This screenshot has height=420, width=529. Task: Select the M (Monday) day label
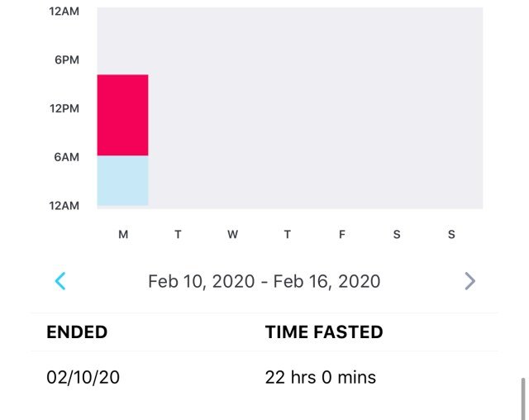pyautogui.click(x=123, y=234)
